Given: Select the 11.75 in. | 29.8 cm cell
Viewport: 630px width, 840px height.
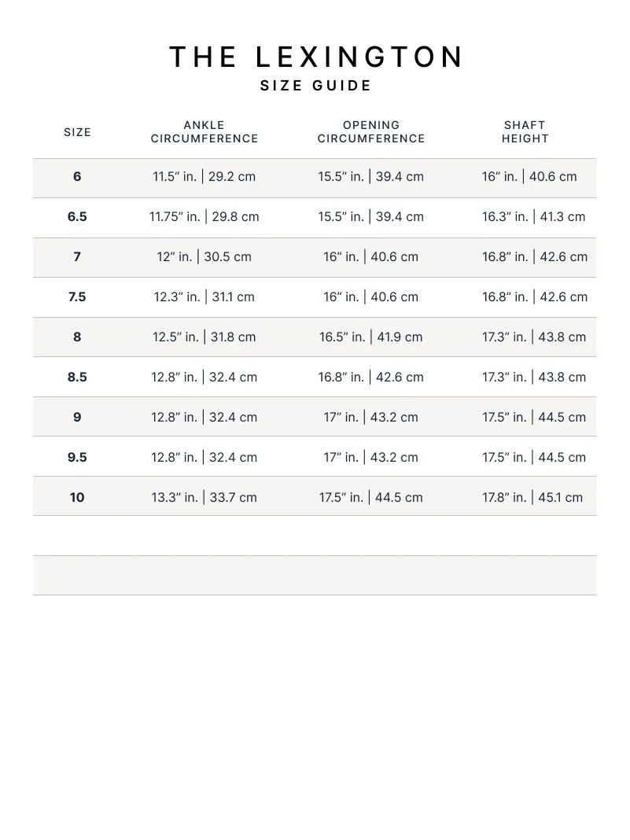Looking at the screenshot, I should [x=204, y=216].
